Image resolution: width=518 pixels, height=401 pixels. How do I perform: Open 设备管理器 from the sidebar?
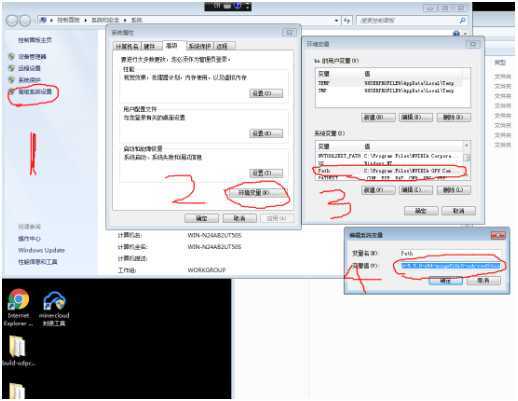(32, 57)
